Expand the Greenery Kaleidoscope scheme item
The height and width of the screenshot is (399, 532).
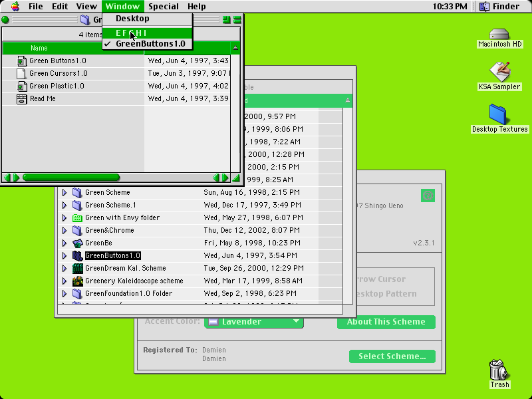tap(64, 281)
